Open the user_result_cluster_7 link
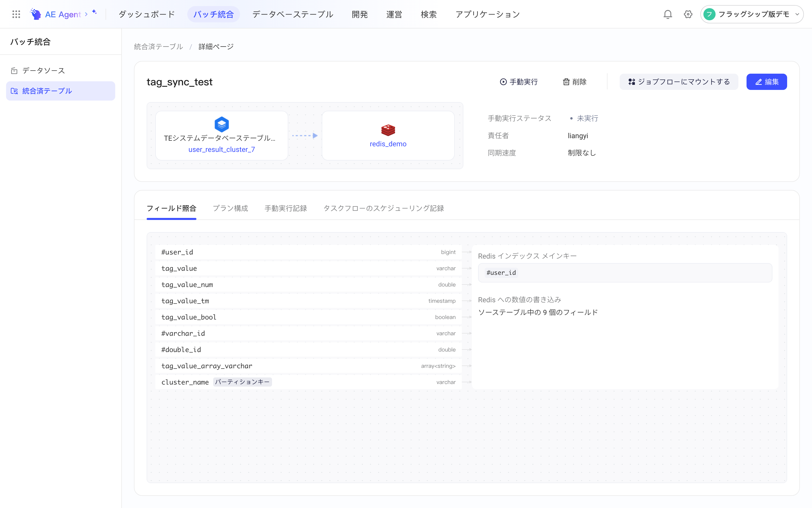 pyautogui.click(x=222, y=150)
